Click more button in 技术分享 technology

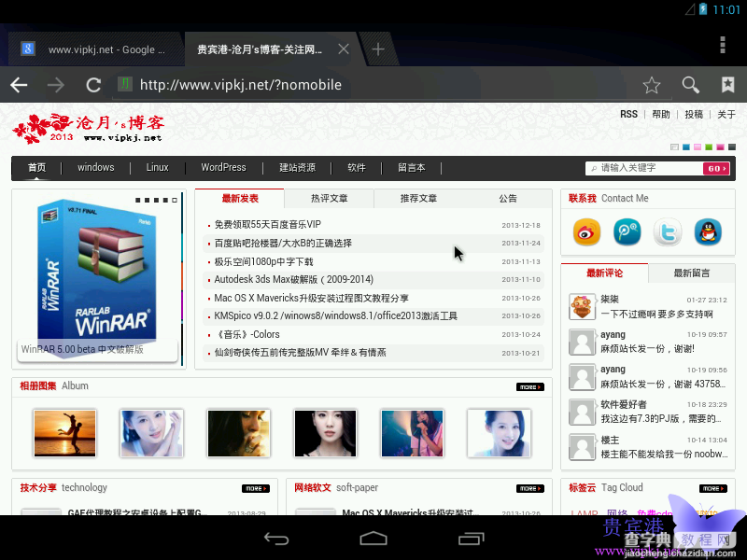pyautogui.click(x=256, y=488)
